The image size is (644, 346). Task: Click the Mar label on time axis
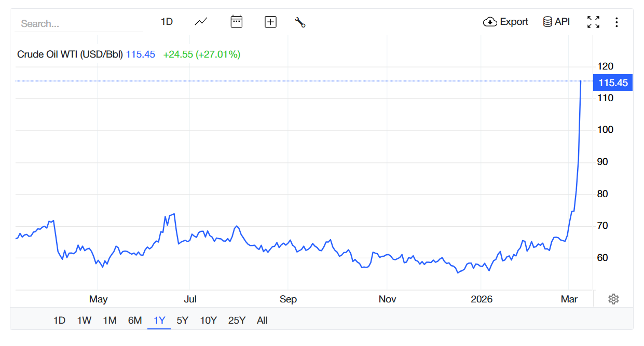pyautogui.click(x=569, y=299)
